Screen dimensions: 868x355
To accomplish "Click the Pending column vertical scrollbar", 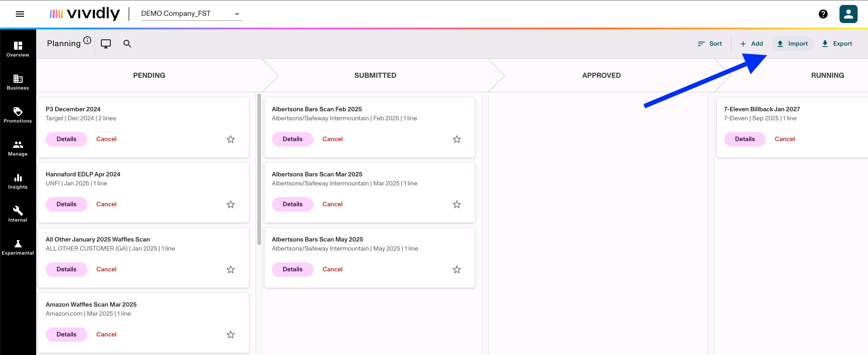I will (259, 169).
